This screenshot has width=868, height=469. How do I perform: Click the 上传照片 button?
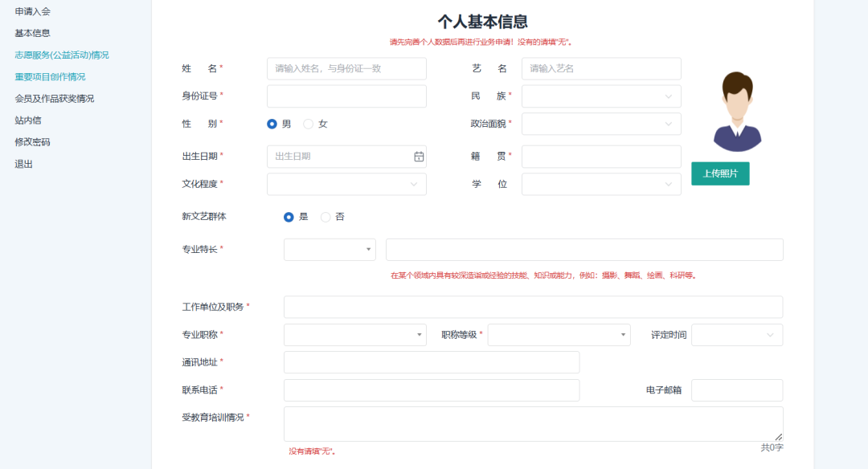720,173
